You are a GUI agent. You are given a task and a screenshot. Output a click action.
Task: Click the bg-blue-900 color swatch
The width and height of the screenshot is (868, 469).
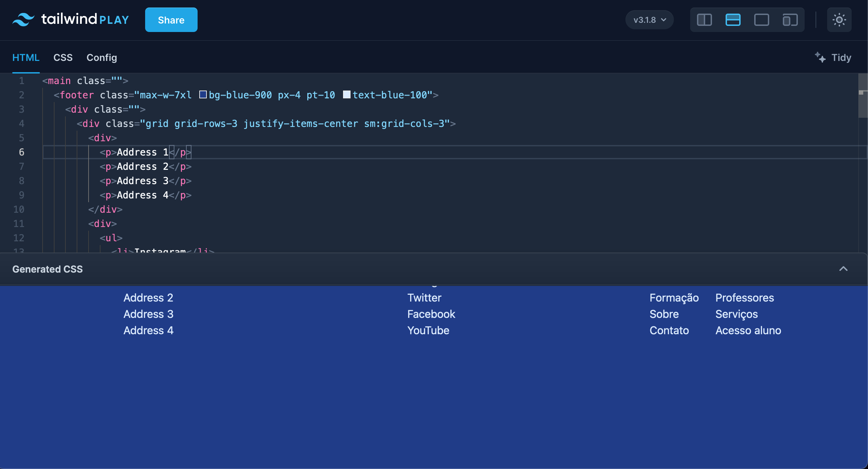(203, 95)
